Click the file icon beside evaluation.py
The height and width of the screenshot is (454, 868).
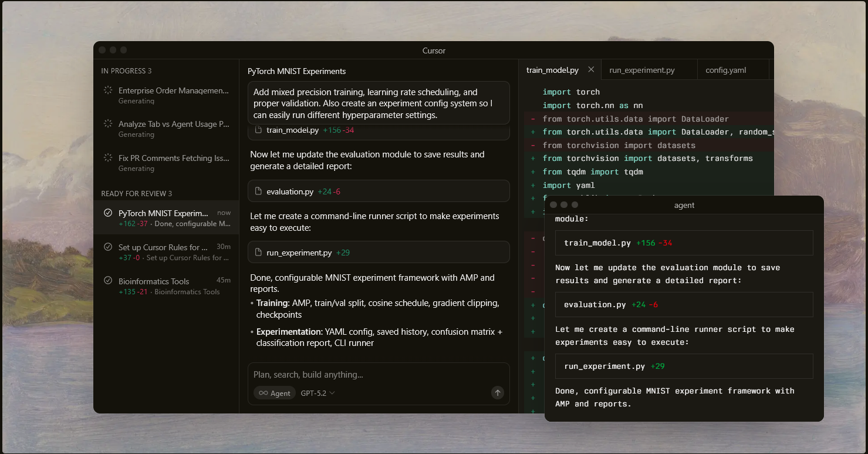(258, 191)
